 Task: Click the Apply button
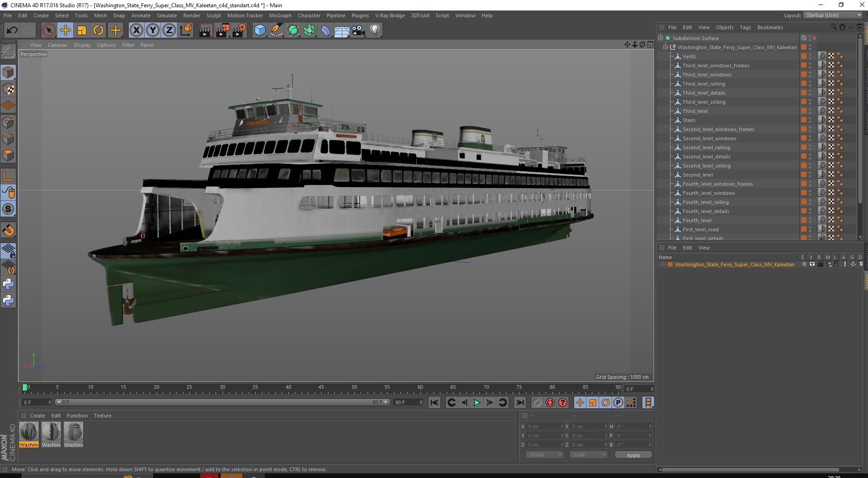[633, 455]
